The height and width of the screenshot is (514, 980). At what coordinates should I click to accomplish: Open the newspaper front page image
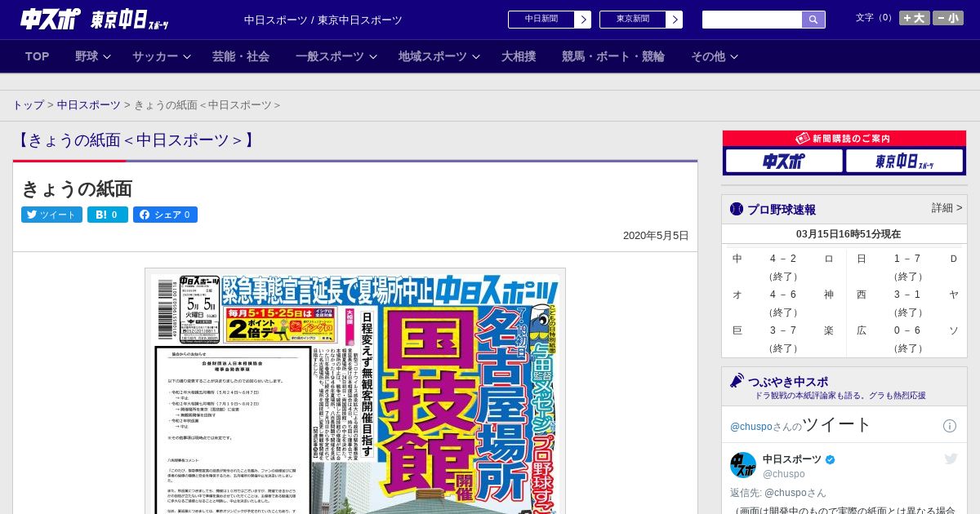tap(355, 391)
